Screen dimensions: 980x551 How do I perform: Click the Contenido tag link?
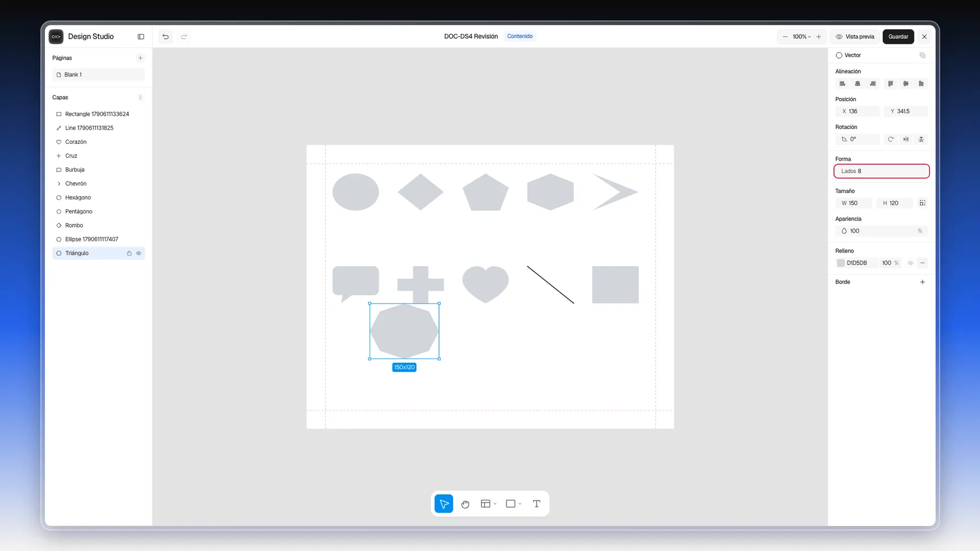520,36
